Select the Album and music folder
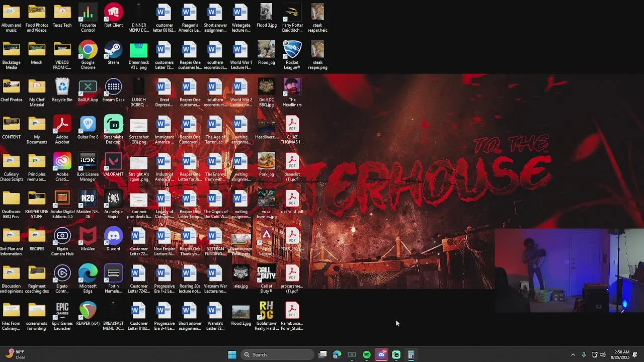Screen dimensions: 644x362 [11, 18]
